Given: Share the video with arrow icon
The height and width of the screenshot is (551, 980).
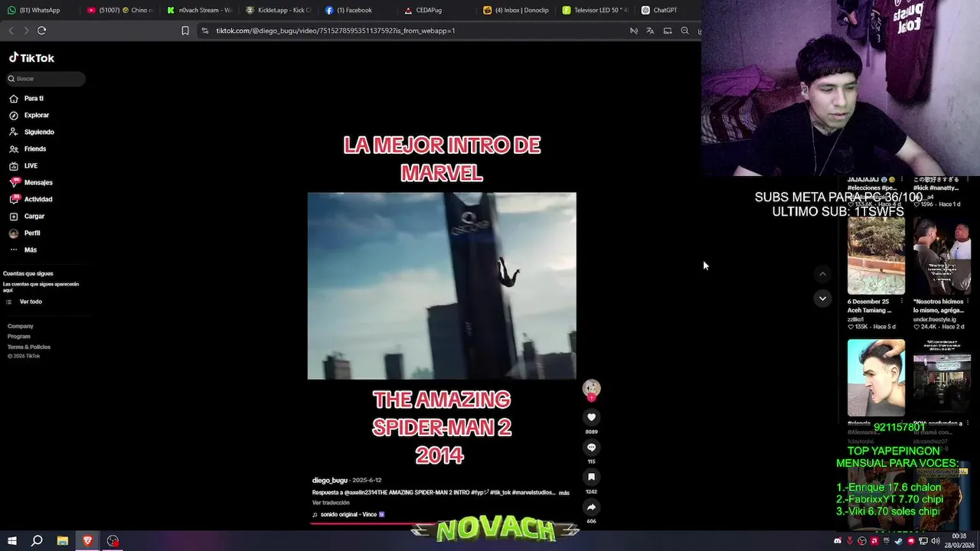Looking at the screenshot, I should 591,507.
